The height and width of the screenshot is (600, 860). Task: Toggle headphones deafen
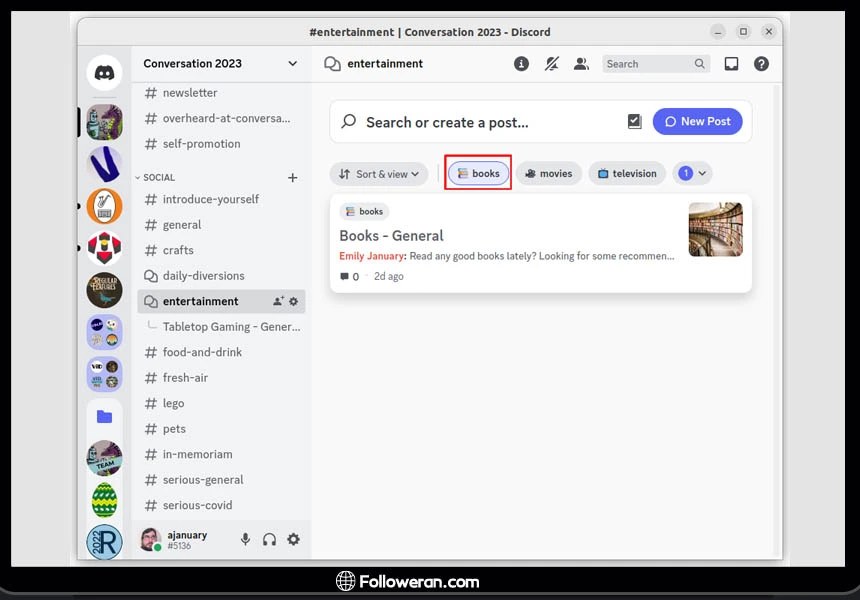tap(269, 539)
